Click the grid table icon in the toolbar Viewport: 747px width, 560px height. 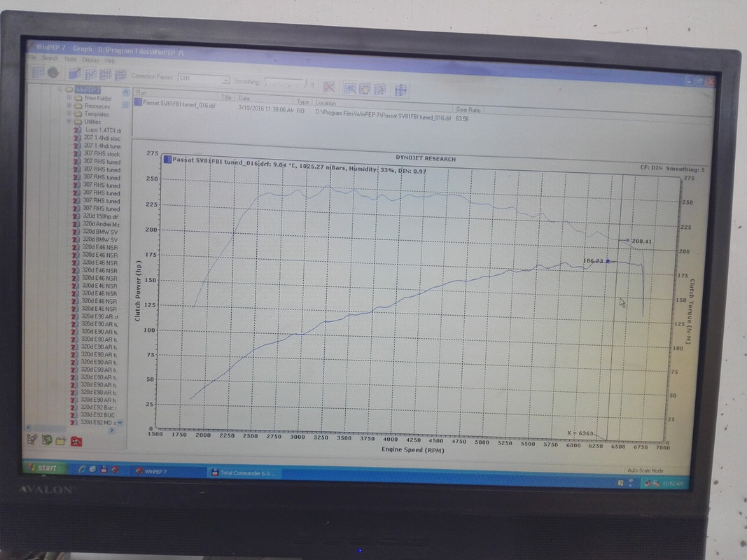point(38,72)
